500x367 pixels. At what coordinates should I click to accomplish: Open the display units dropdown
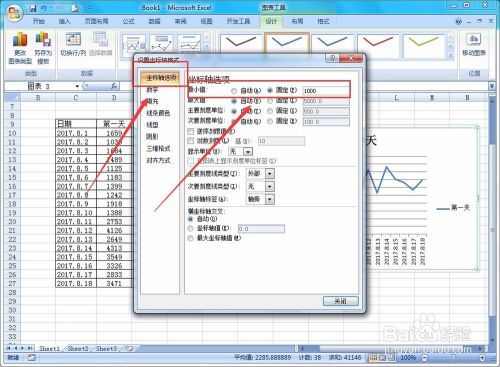point(248,152)
